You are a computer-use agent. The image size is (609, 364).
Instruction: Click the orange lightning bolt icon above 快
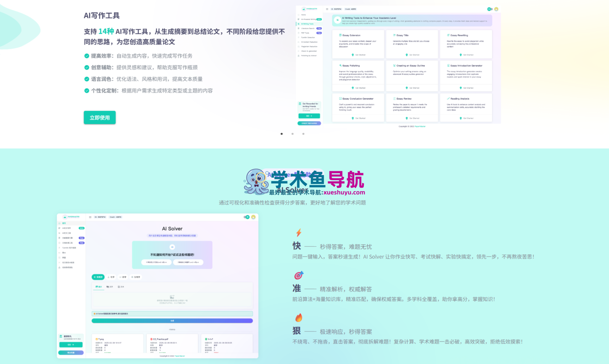[x=299, y=232]
